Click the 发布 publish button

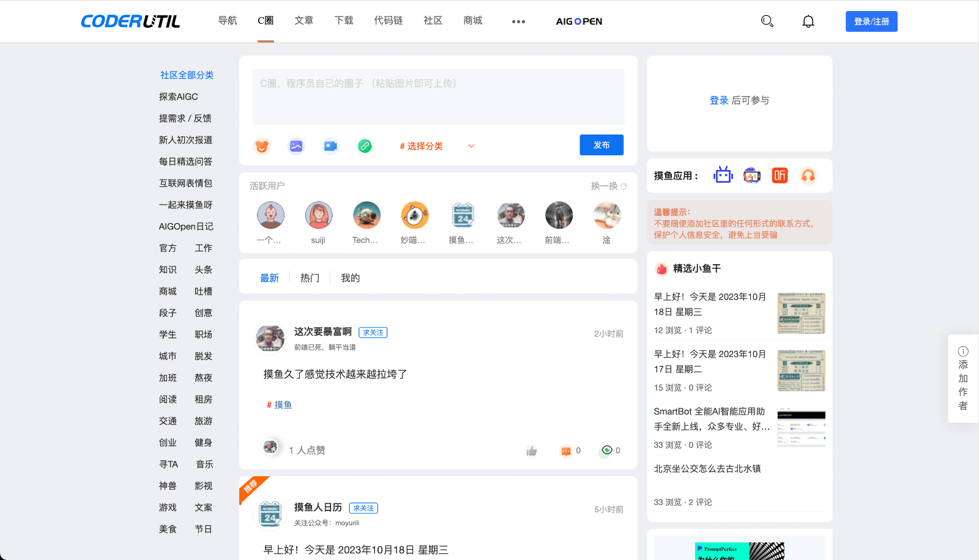point(601,145)
